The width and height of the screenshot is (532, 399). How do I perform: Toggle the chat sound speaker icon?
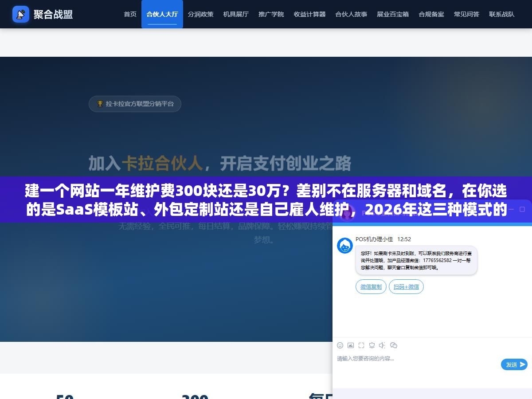tap(382, 345)
